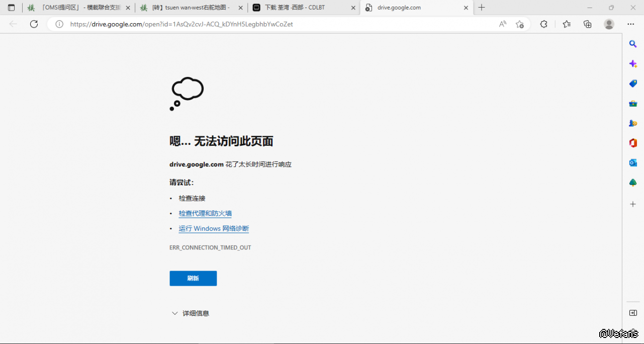Expand the 详细信息 details section

190,313
